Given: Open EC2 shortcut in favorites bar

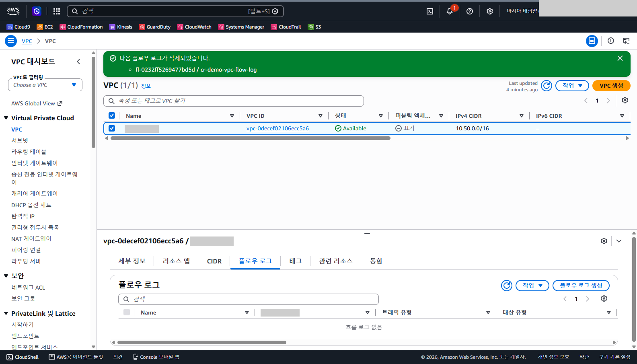Looking at the screenshot, I should point(45,27).
